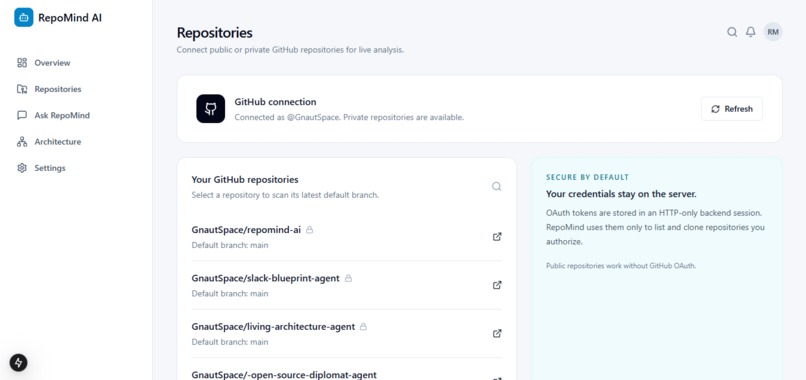806x380 pixels.
Task: Click the lock icon beside slack-blueprint-agent
Action: pos(349,278)
